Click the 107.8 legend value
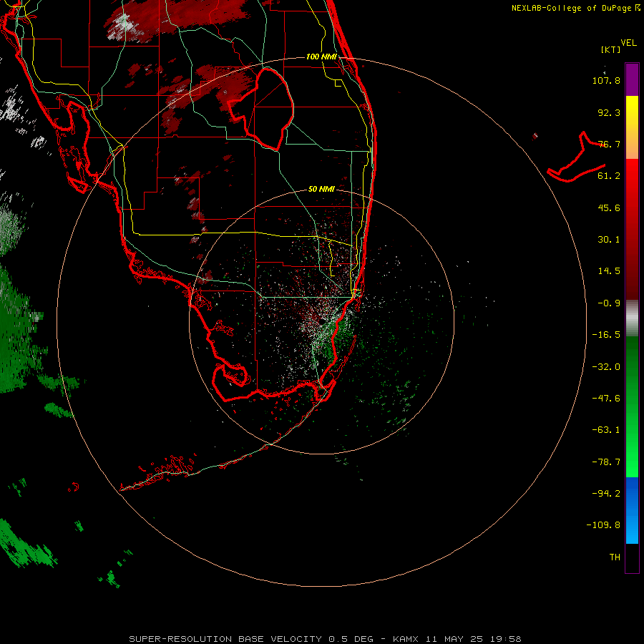This screenshot has height=644, width=644. click(606, 80)
